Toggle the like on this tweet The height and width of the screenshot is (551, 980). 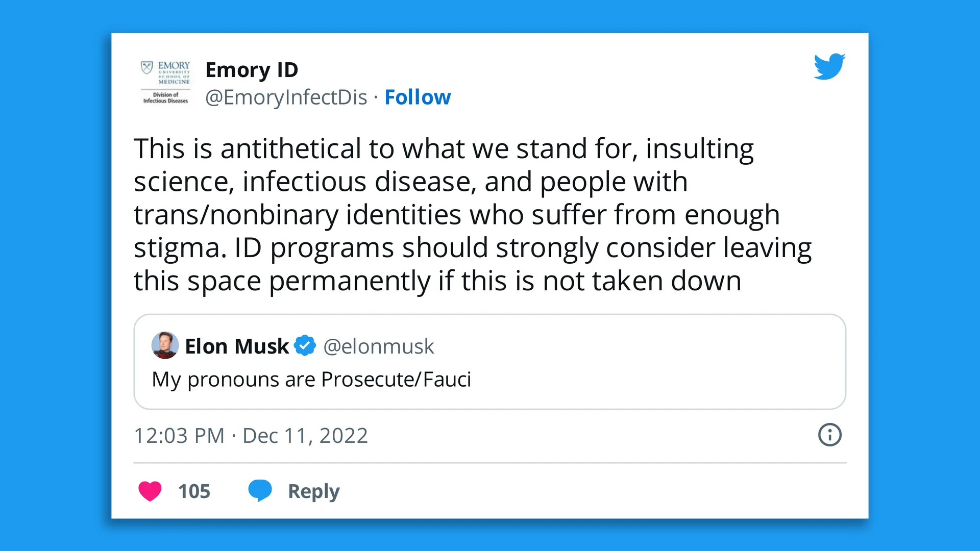(150, 491)
